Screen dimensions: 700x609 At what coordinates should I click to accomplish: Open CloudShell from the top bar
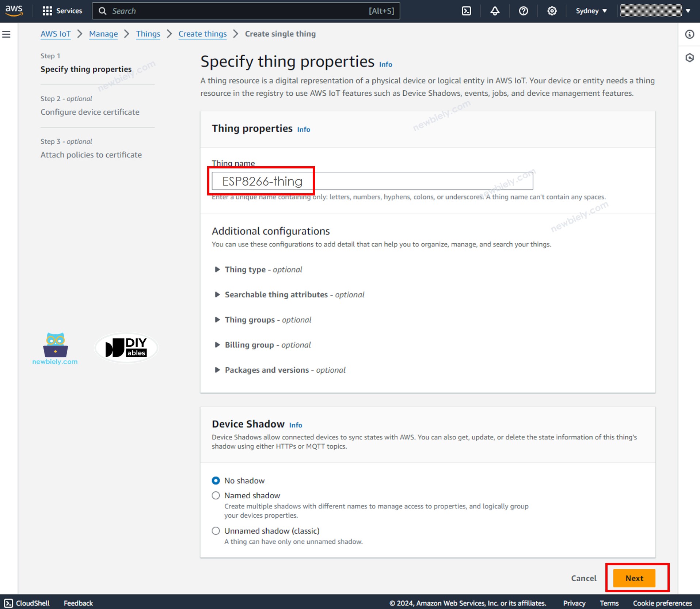[466, 11]
